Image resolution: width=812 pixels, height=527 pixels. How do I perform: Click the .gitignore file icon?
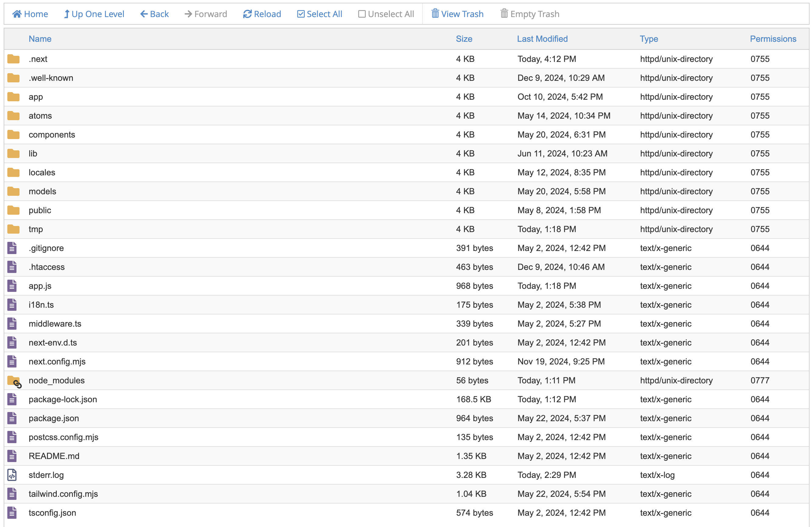pyautogui.click(x=12, y=248)
